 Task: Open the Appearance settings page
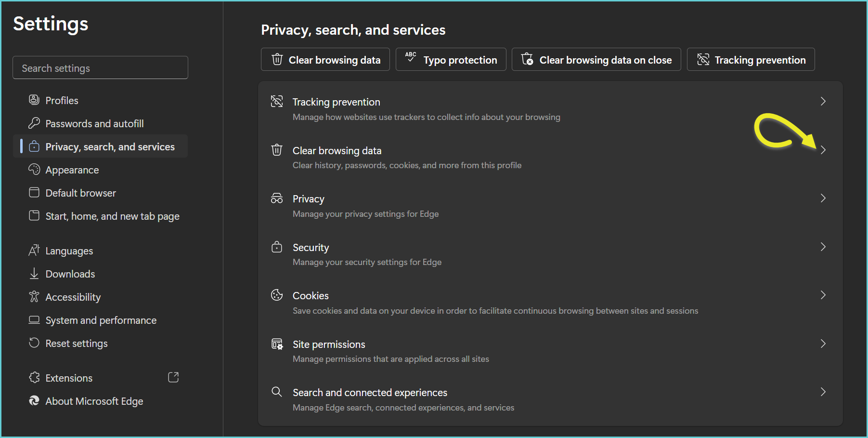pyautogui.click(x=100, y=169)
